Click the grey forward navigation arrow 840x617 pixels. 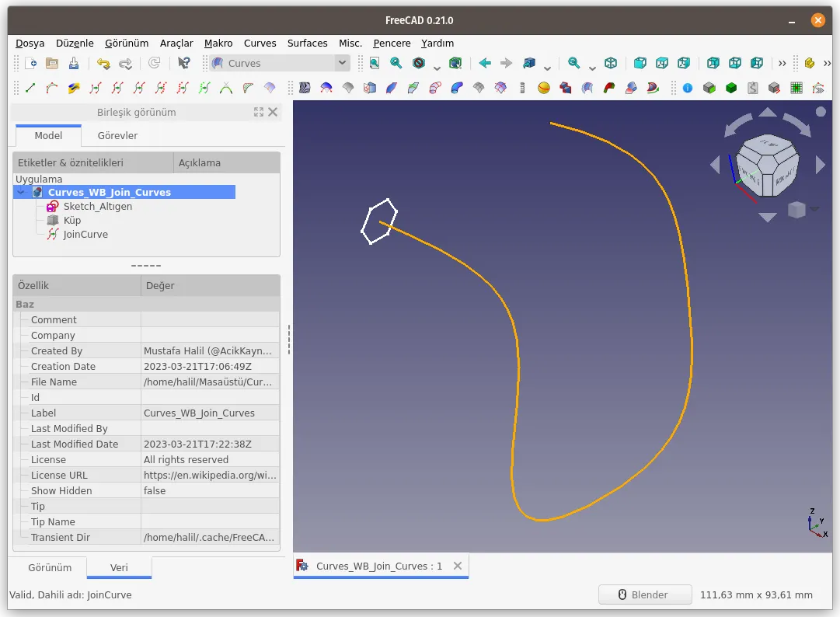point(506,63)
